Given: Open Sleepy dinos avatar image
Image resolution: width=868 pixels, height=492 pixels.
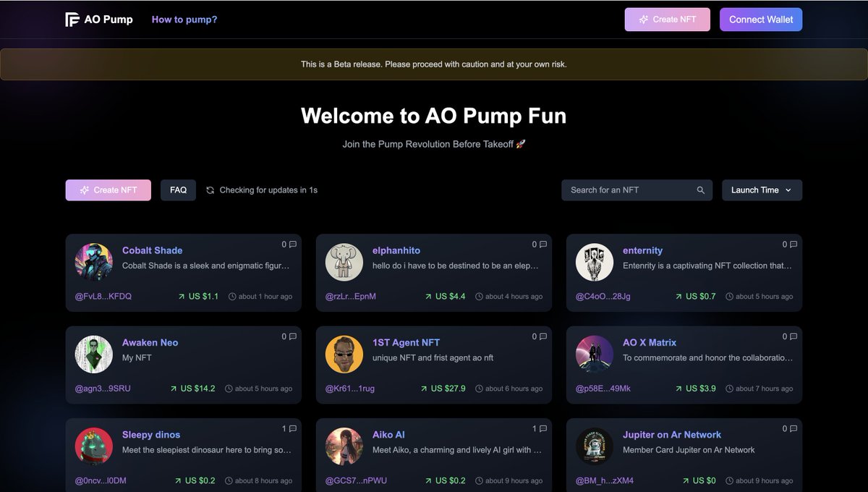Looking at the screenshot, I should pos(94,446).
